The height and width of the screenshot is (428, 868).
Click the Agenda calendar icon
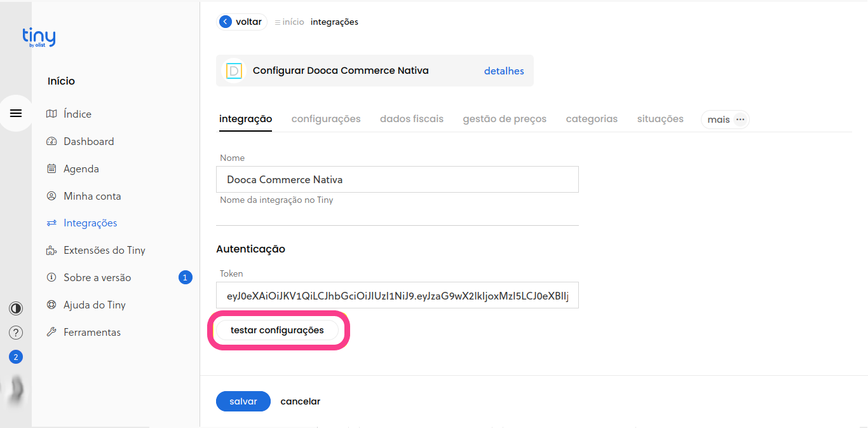(x=51, y=169)
